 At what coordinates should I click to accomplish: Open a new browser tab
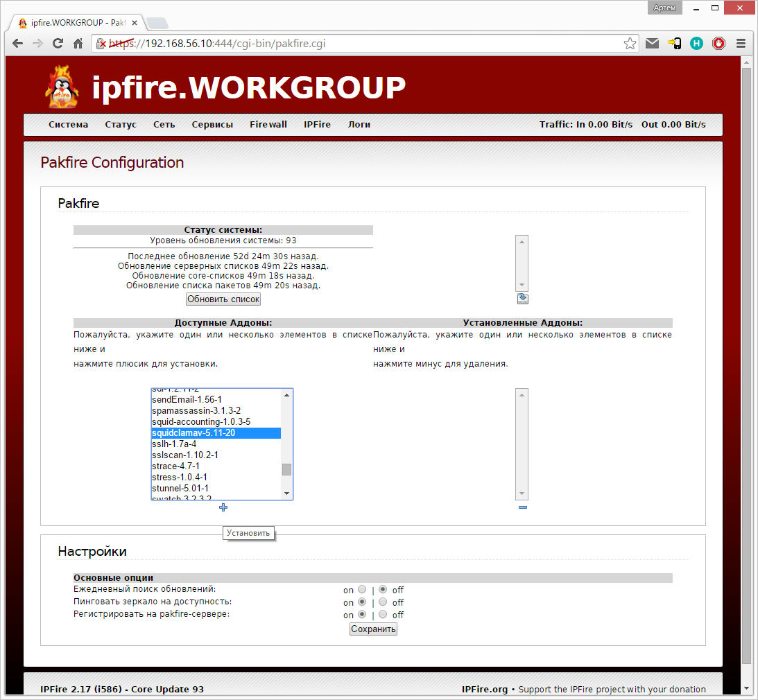point(157,23)
